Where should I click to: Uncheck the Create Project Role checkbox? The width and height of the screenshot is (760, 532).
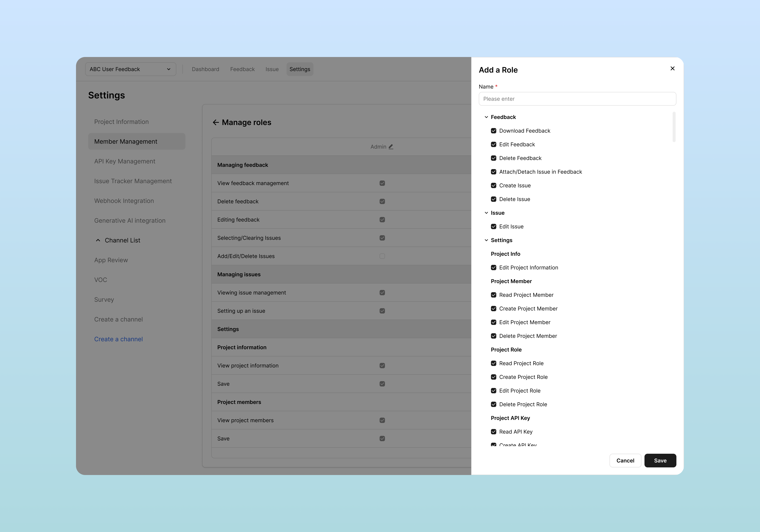[494, 377]
